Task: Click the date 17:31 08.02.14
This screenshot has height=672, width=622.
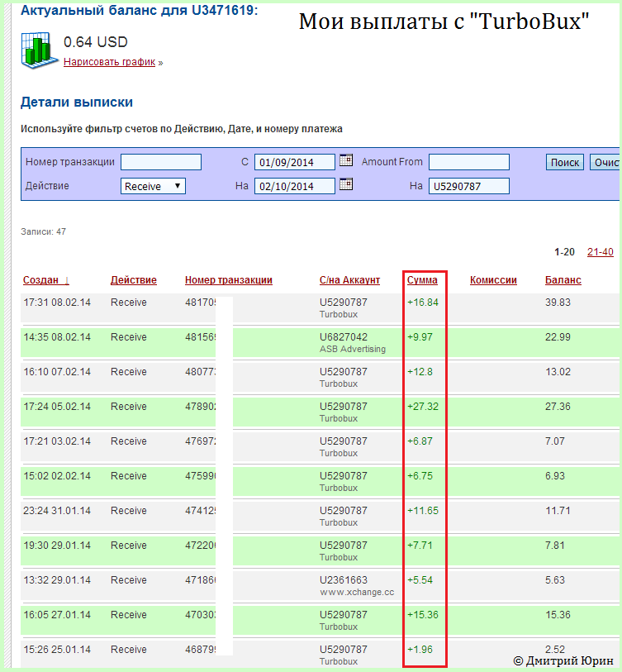Action: [x=57, y=303]
